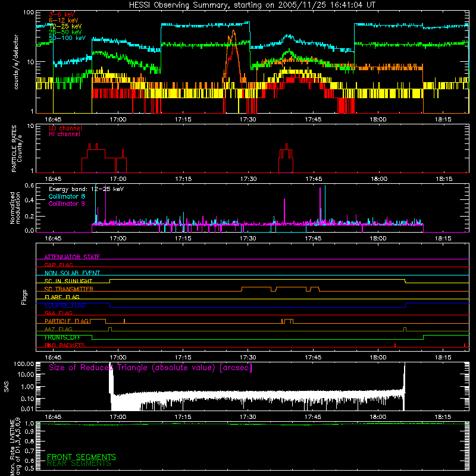This screenshot has width=476, height=476.
Task: Select the NON SOLAR EVENT flag label
Action: point(72,273)
